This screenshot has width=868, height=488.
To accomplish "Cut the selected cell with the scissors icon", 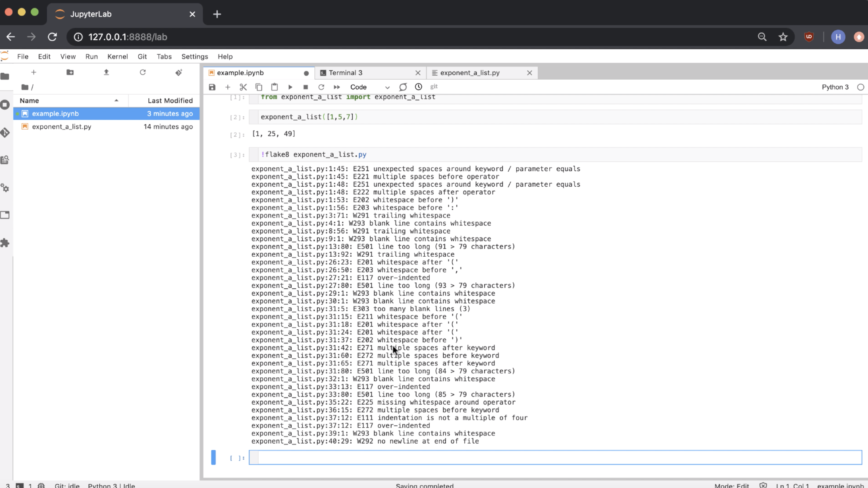I will click(243, 87).
